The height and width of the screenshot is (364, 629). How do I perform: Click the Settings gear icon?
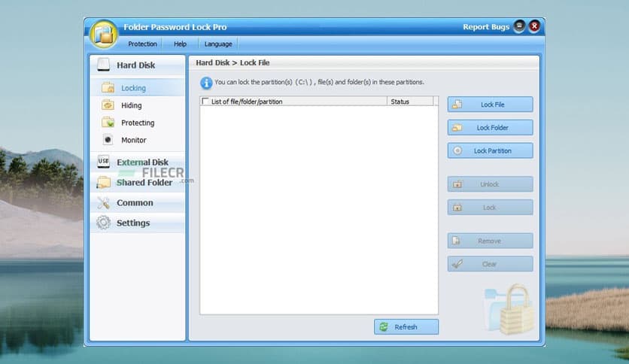(x=104, y=223)
